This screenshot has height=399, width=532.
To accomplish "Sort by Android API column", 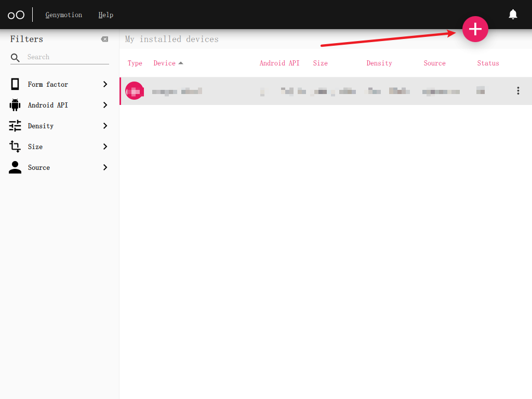I will pyautogui.click(x=280, y=63).
